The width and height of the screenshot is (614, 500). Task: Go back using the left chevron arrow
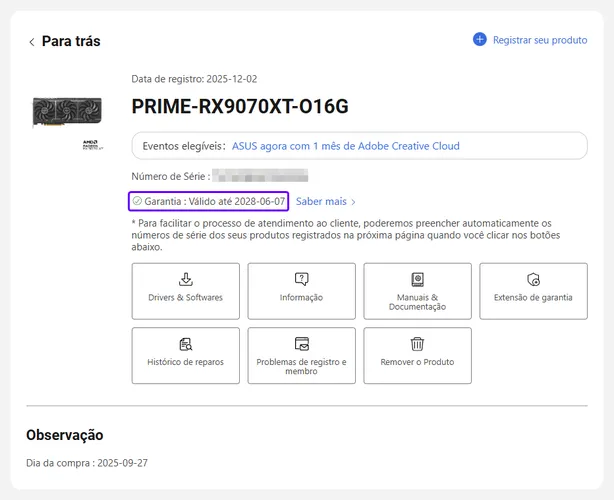tap(32, 42)
